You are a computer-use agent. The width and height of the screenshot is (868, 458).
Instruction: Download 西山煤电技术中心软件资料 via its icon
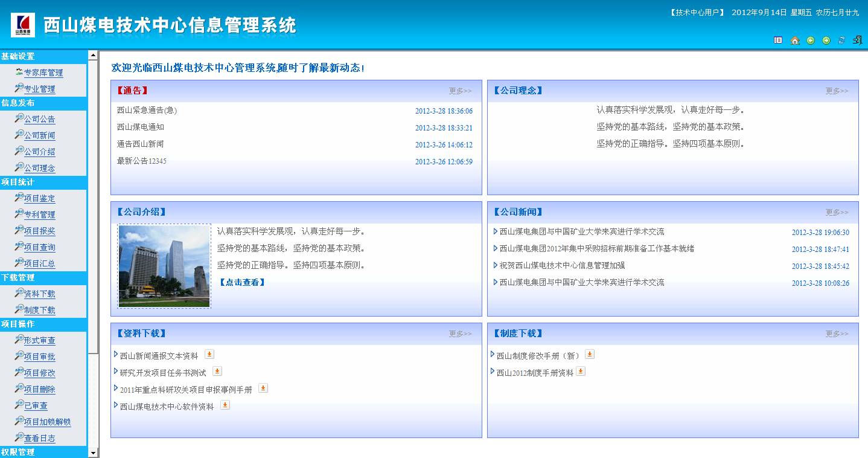[225, 405]
